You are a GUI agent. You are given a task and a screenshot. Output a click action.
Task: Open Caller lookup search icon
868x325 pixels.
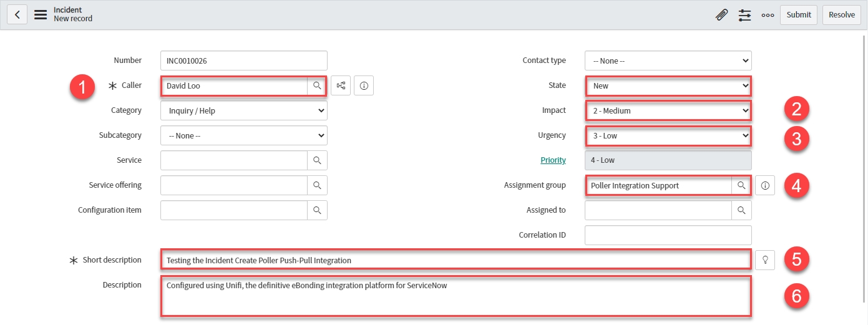pos(317,85)
